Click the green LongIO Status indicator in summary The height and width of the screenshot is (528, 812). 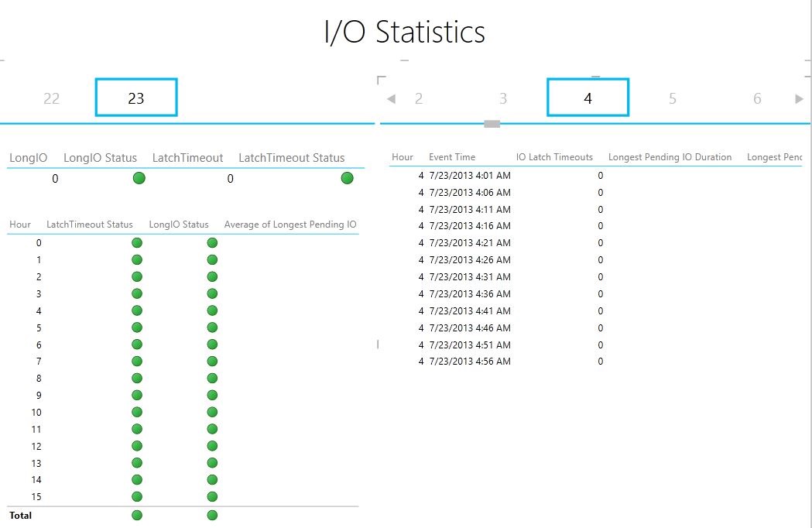tap(139, 177)
